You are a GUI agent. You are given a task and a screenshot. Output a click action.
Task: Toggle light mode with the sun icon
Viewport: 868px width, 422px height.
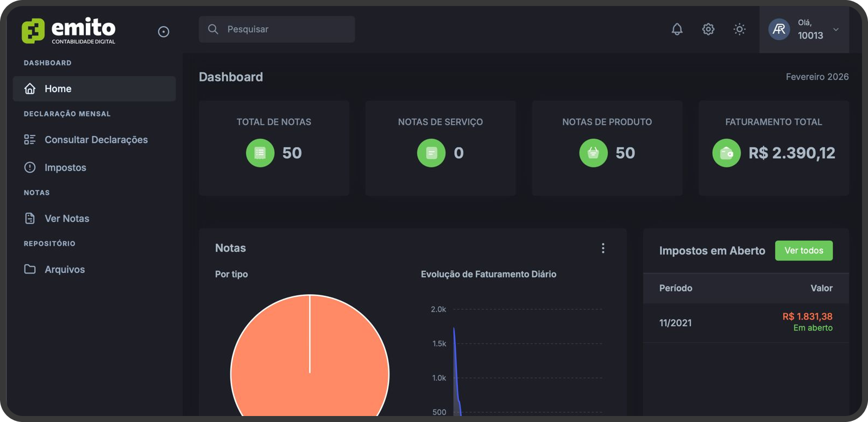(x=739, y=29)
